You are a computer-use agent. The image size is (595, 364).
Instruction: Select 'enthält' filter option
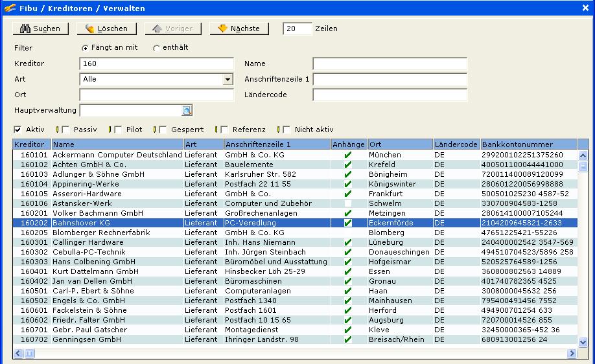pyautogui.click(x=156, y=48)
